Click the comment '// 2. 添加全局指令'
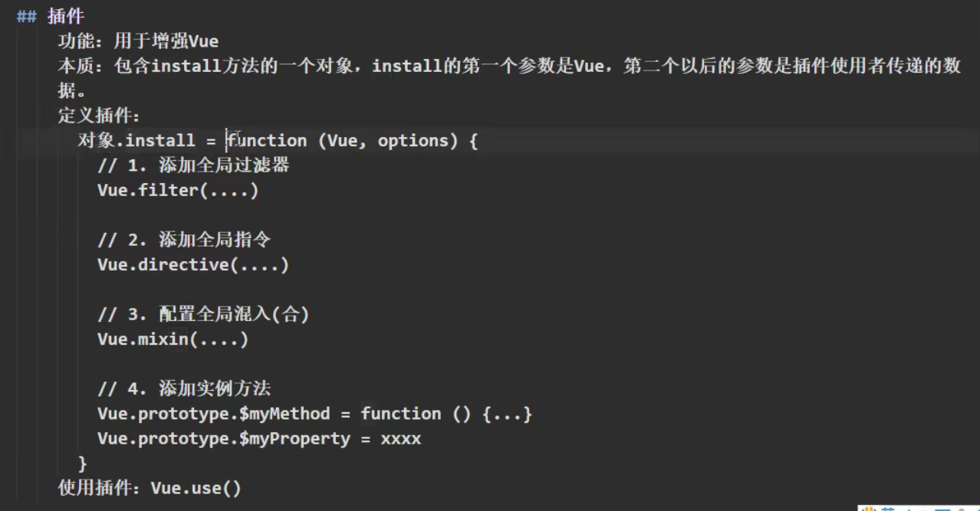 click(184, 240)
